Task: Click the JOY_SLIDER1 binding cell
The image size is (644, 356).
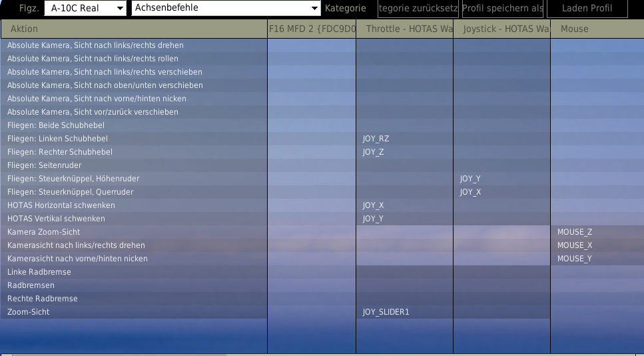Action: tap(404, 312)
